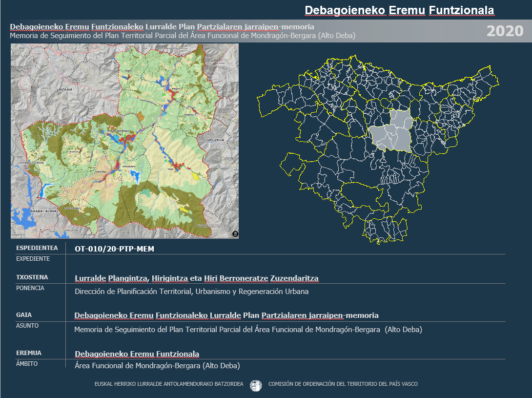This screenshot has height=398, width=532.
Task: Select the Debagoieneko Eremu Funtzionala page title
Action: tap(399, 10)
